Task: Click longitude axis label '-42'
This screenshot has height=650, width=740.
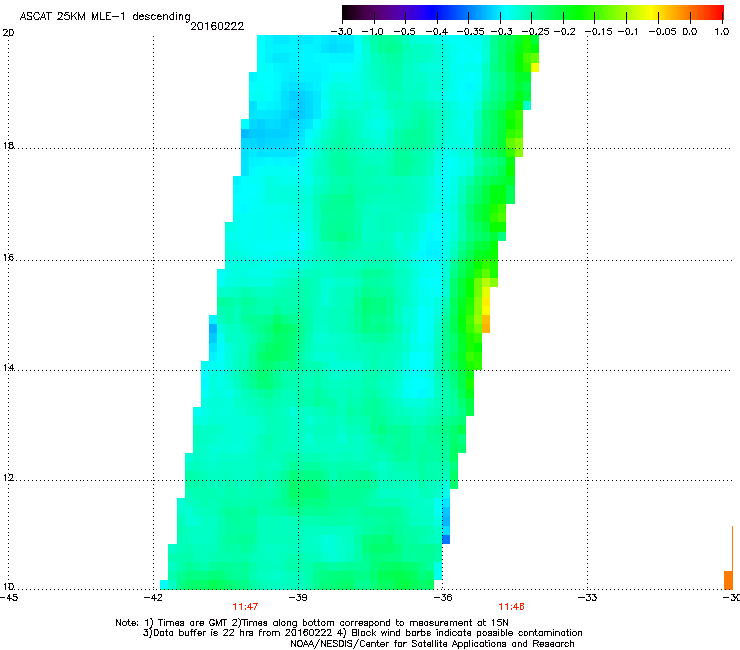Action: 153,598
